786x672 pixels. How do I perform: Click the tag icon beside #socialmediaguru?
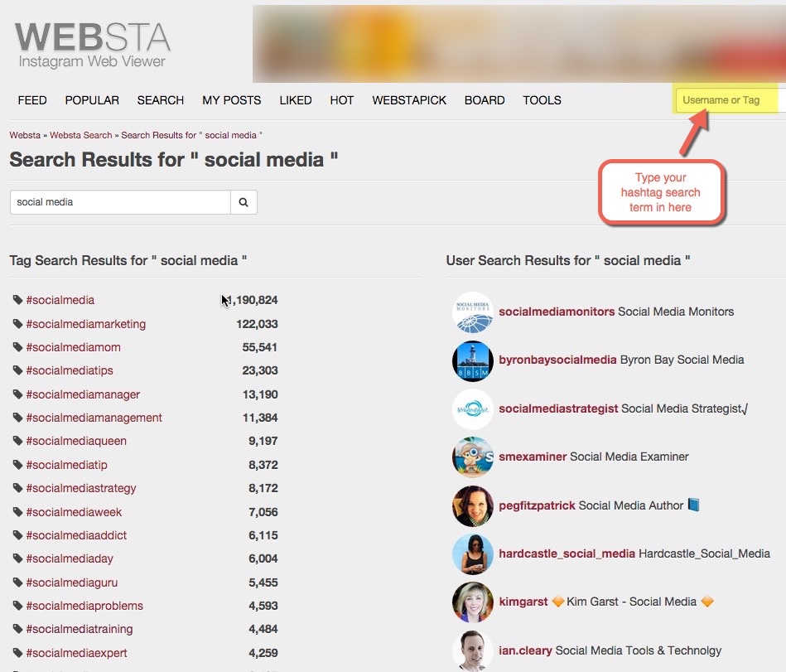[x=17, y=583]
